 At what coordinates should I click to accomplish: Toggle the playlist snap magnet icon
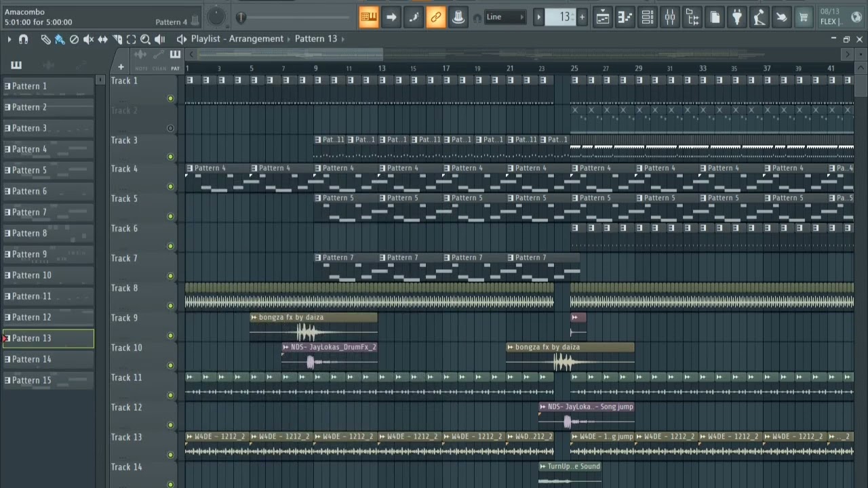(23, 39)
